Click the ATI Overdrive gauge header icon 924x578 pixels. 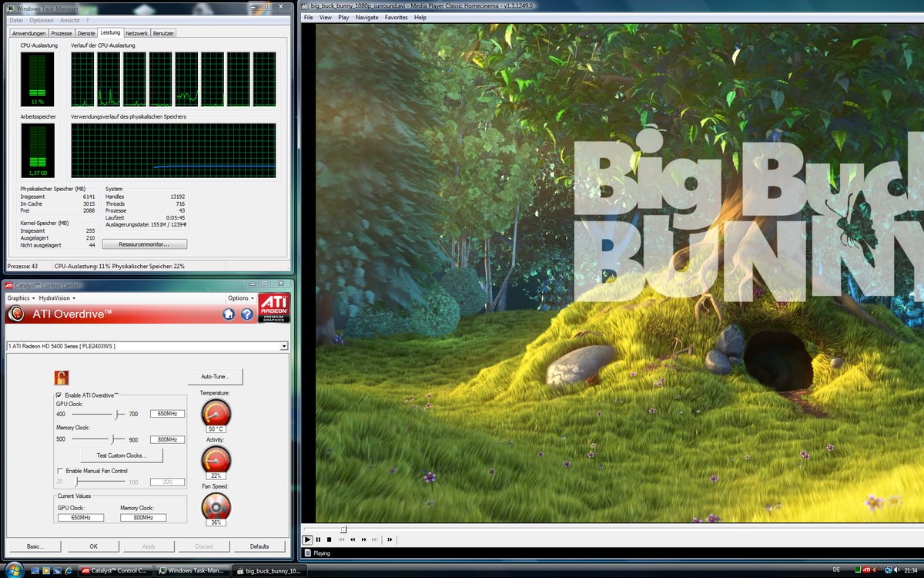(15, 314)
